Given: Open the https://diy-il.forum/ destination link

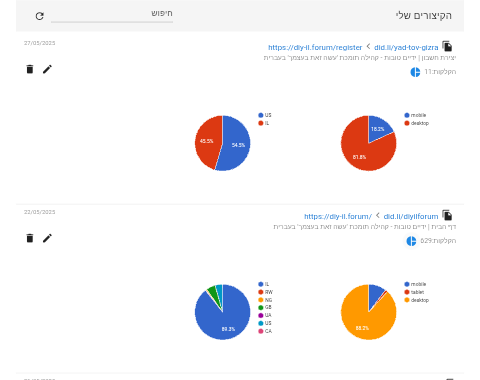Looking at the screenshot, I should point(338,216).
